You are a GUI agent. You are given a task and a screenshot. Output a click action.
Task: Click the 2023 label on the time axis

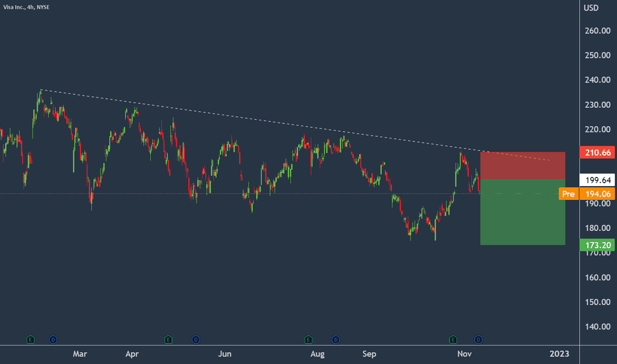tap(559, 354)
